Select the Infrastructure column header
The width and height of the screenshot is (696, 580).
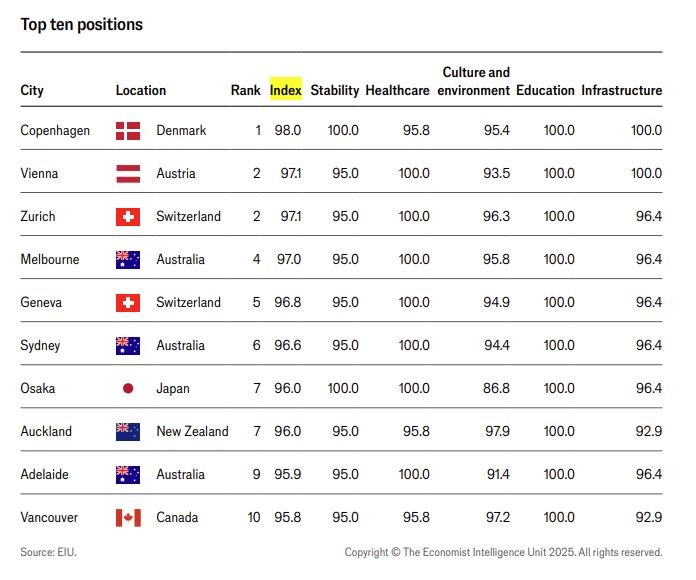(x=621, y=90)
